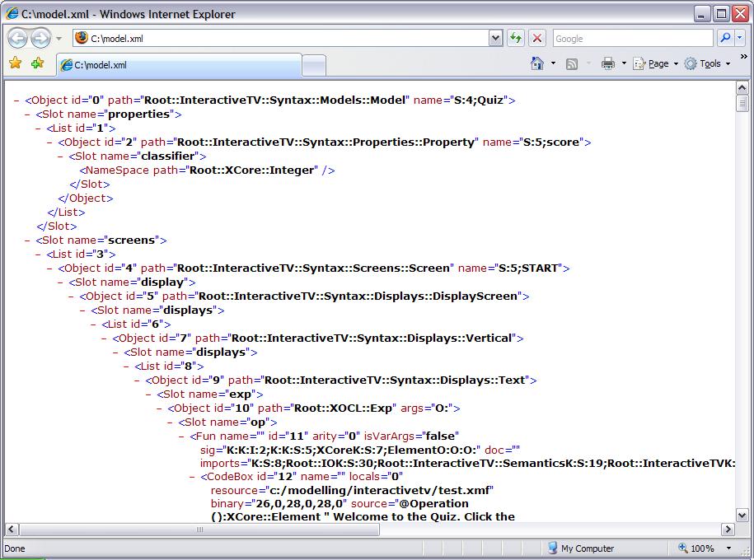Image resolution: width=754 pixels, height=560 pixels.
Task: Collapse the Fun id="11" node
Action: coord(181,436)
